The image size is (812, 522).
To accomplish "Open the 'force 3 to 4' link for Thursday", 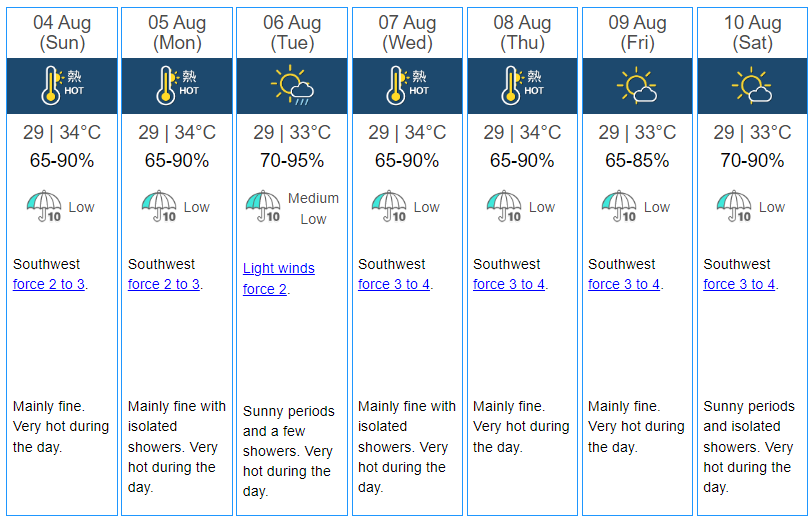I will (509, 284).
